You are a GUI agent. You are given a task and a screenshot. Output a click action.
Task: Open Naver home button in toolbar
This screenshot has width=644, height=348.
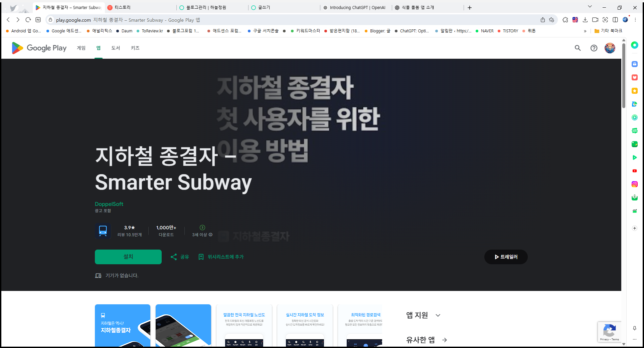(38, 20)
